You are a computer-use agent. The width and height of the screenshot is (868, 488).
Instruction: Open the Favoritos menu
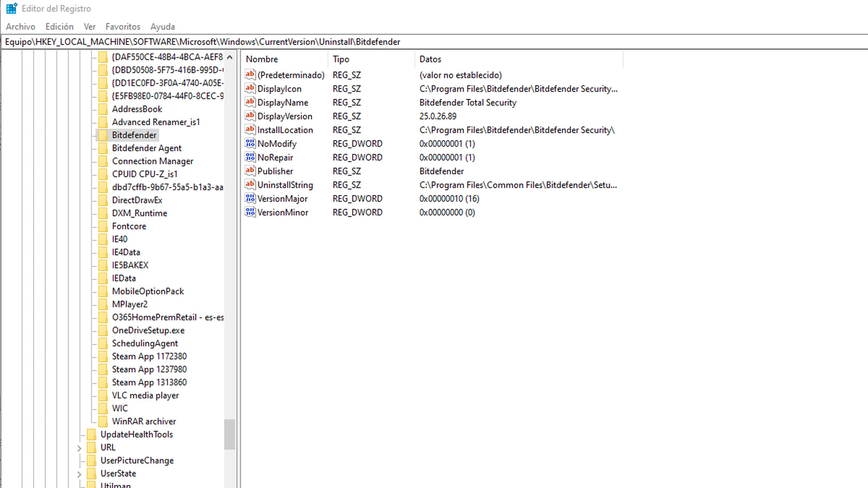[123, 27]
